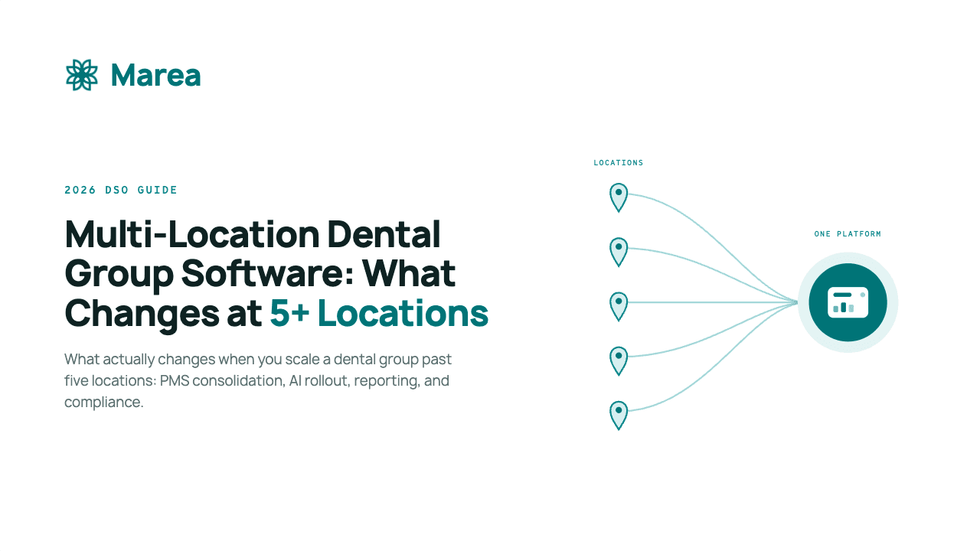Image resolution: width=980 pixels, height=551 pixels.
Task: Select the bottom location pin icon
Action: click(x=619, y=415)
